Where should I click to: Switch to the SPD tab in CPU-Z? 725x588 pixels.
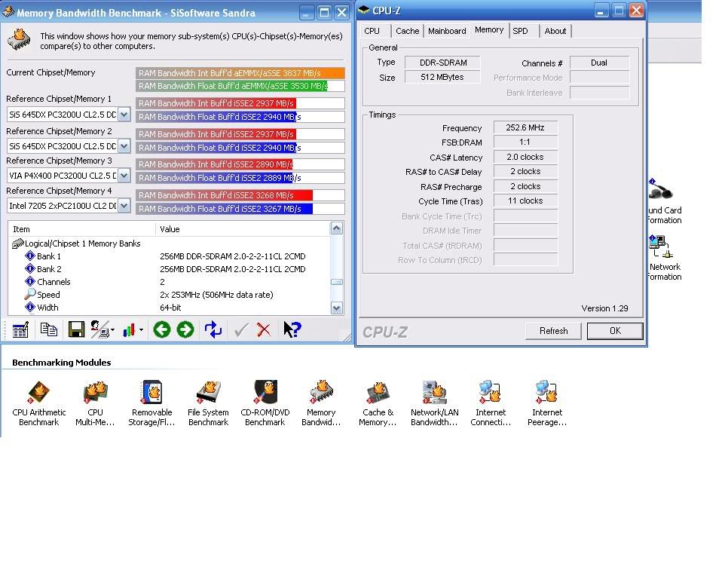pos(520,31)
